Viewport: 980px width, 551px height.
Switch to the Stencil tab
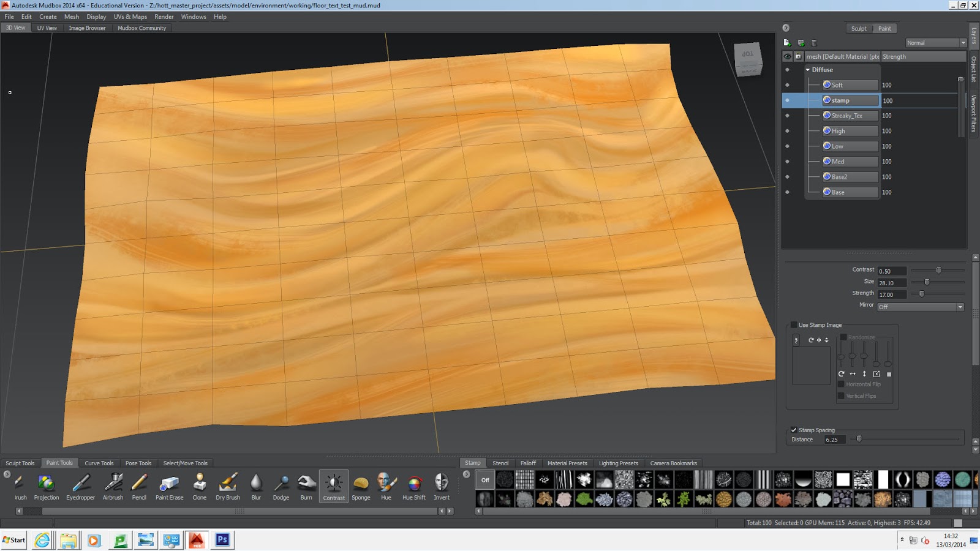(500, 463)
